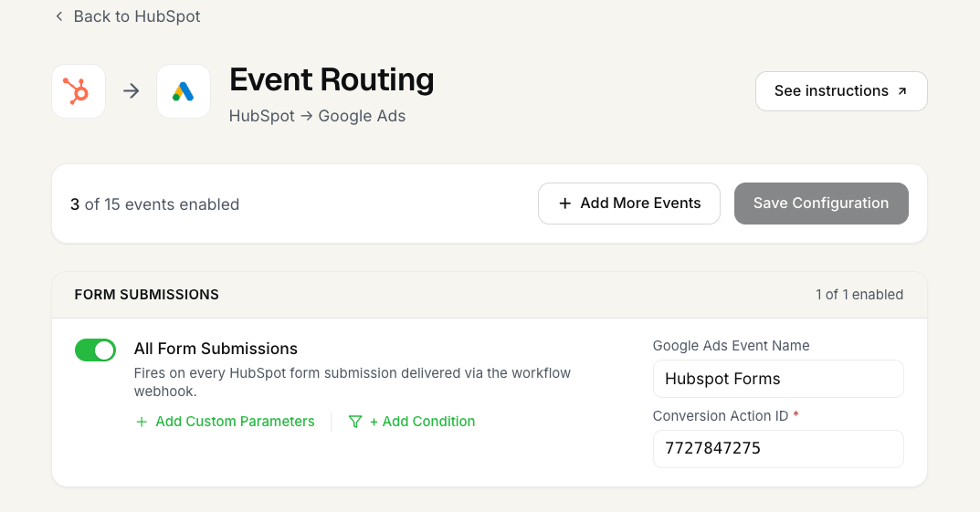Screen dimensions: 980x512
Task: Edit the Conversion Action ID field
Action: [x=778, y=449]
